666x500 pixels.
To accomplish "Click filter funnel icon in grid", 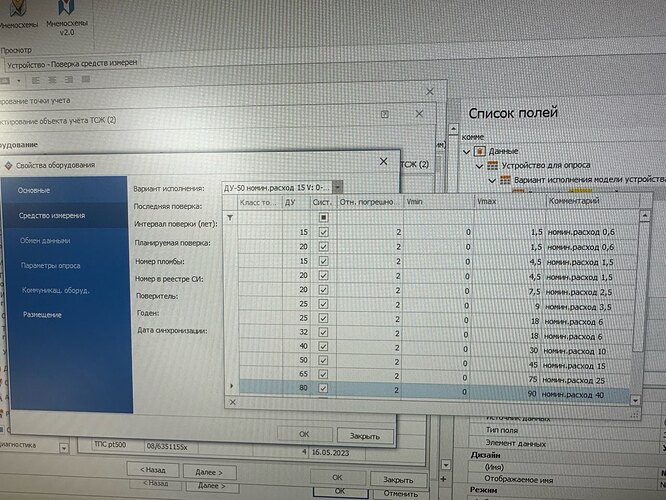I will click(x=230, y=218).
